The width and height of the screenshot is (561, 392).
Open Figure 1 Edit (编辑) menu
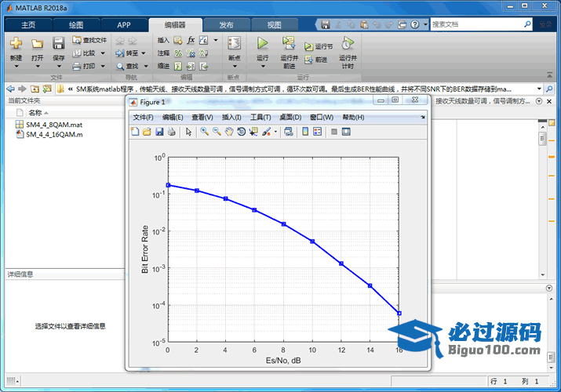(x=173, y=117)
